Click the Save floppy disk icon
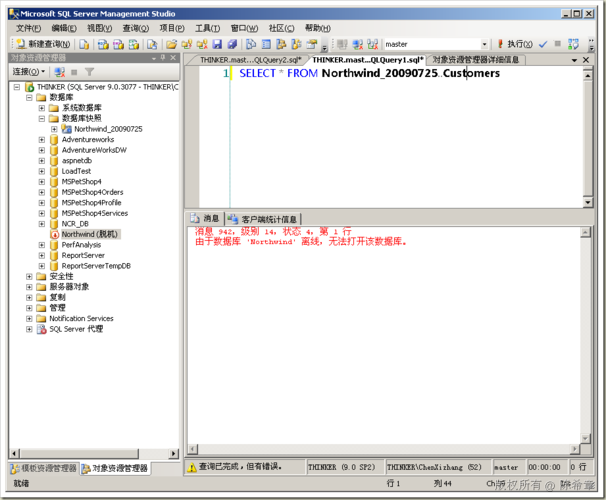Screen dimensions: 606x500 pyautogui.click(x=217, y=44)
